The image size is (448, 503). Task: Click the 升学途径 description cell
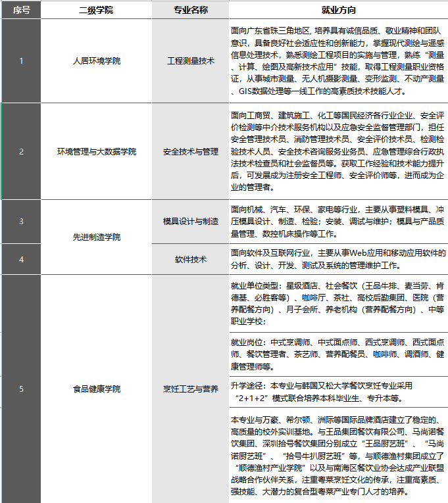[x=339, y=391]
